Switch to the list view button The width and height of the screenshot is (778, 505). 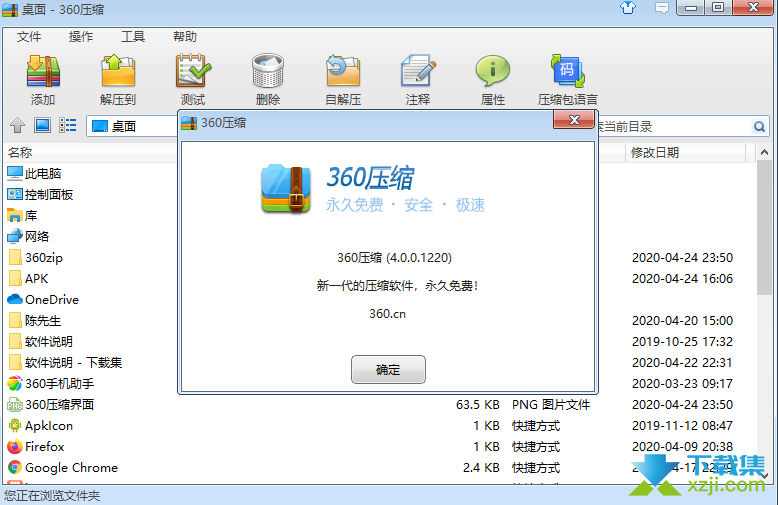coord(67,126)
